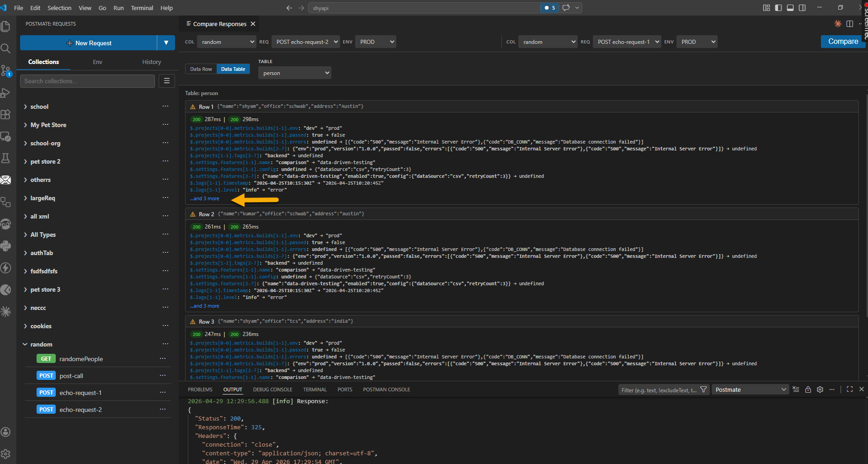Open the Accounts icon in activity bar
The width and height of the screenshot is (868, 464).
click(5, 432)
